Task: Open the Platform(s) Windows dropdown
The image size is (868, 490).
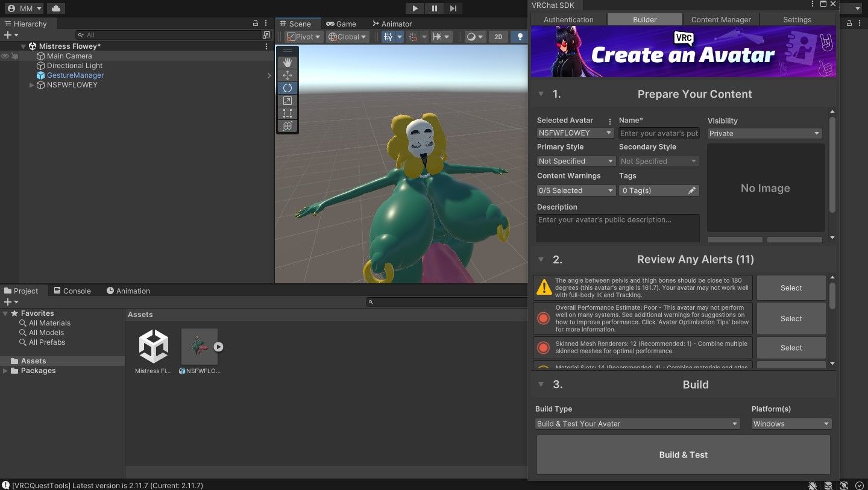Action: tap(791, 424)
